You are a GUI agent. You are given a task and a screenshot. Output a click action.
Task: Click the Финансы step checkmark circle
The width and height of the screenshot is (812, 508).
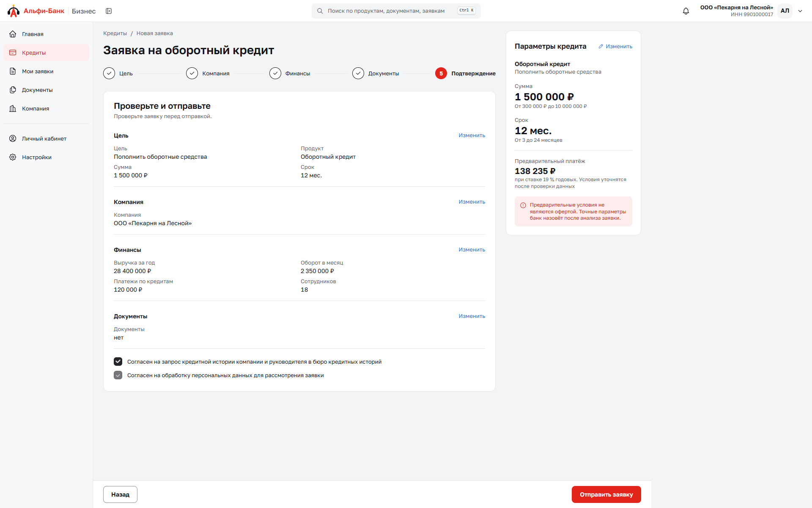[x=275, y=73]
